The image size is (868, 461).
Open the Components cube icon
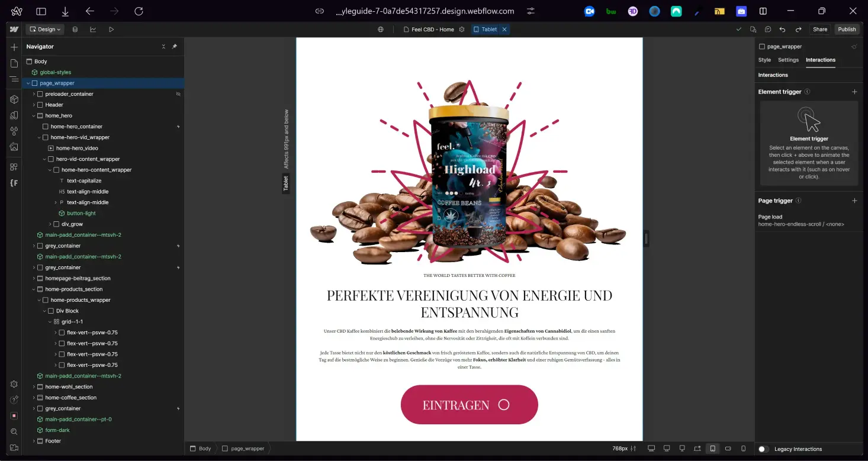14,99
